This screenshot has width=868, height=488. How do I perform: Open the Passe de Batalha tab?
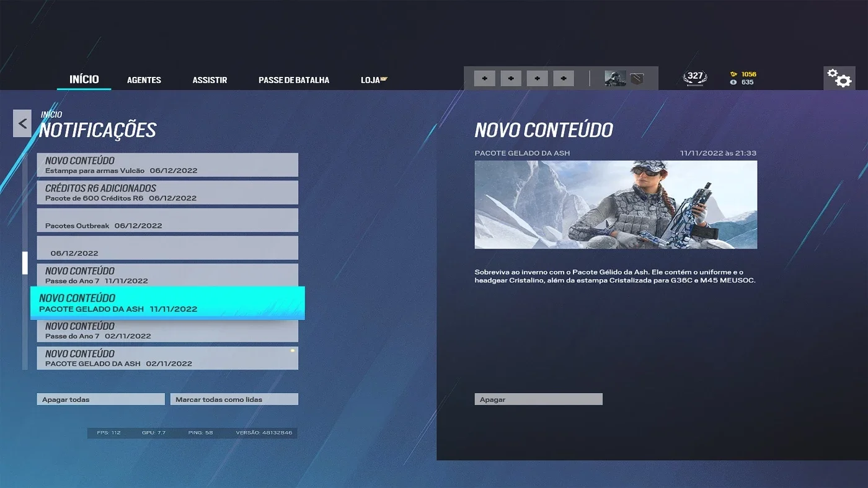[x=294, y=80]
